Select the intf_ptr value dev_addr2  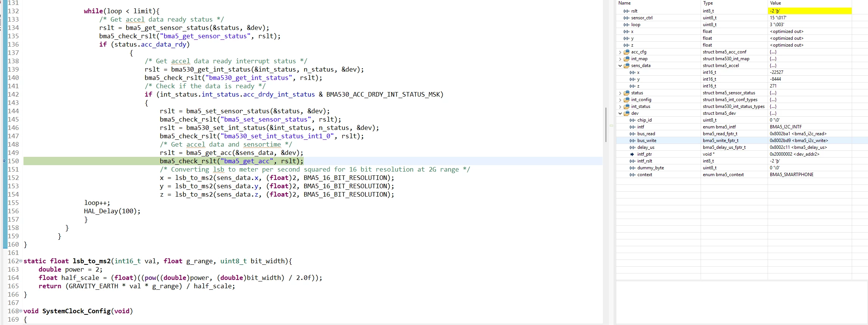coord(795,154)
